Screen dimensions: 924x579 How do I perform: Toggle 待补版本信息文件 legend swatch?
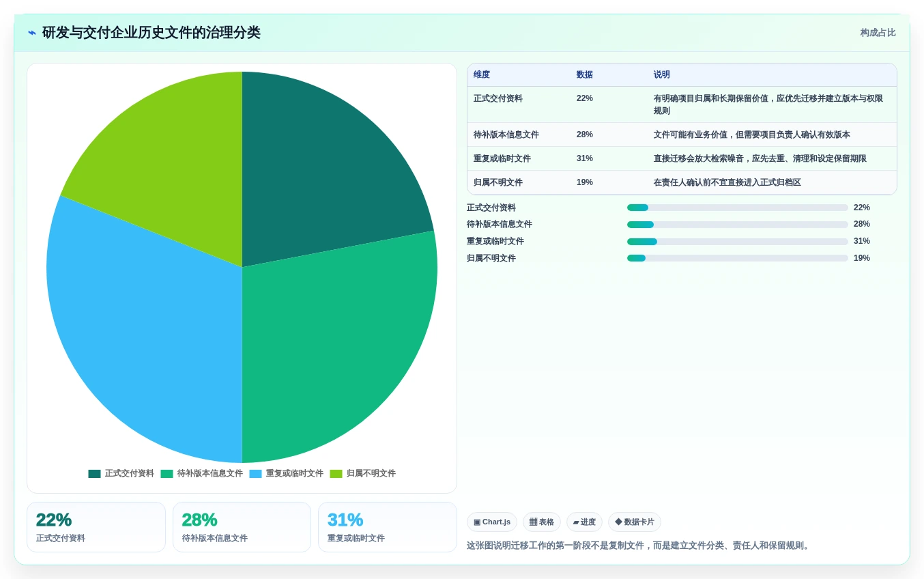167,474
